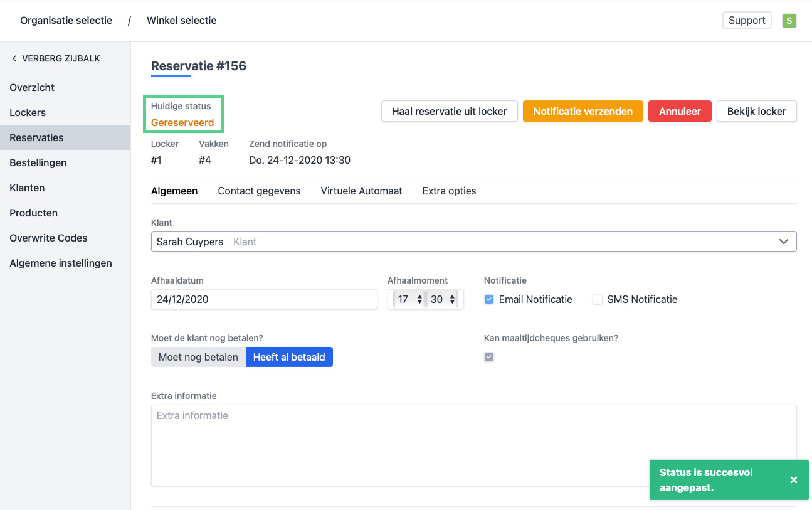
Task: Click the Afhaaldatum date field
Action: point(264,300)
